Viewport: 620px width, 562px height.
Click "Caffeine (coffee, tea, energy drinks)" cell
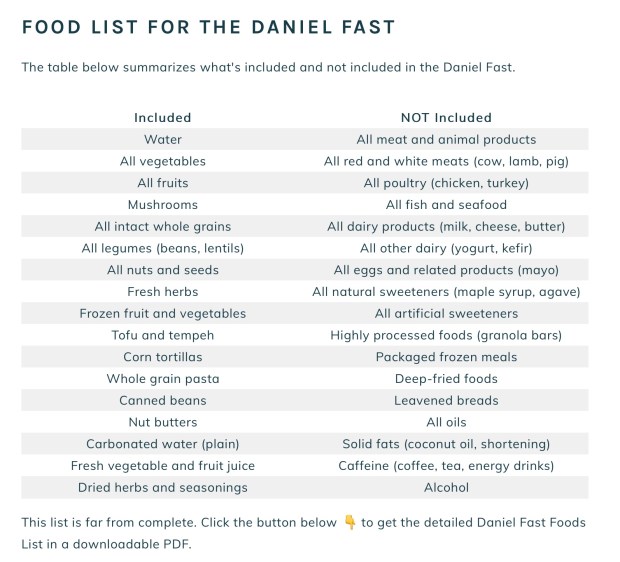[446, 466]
